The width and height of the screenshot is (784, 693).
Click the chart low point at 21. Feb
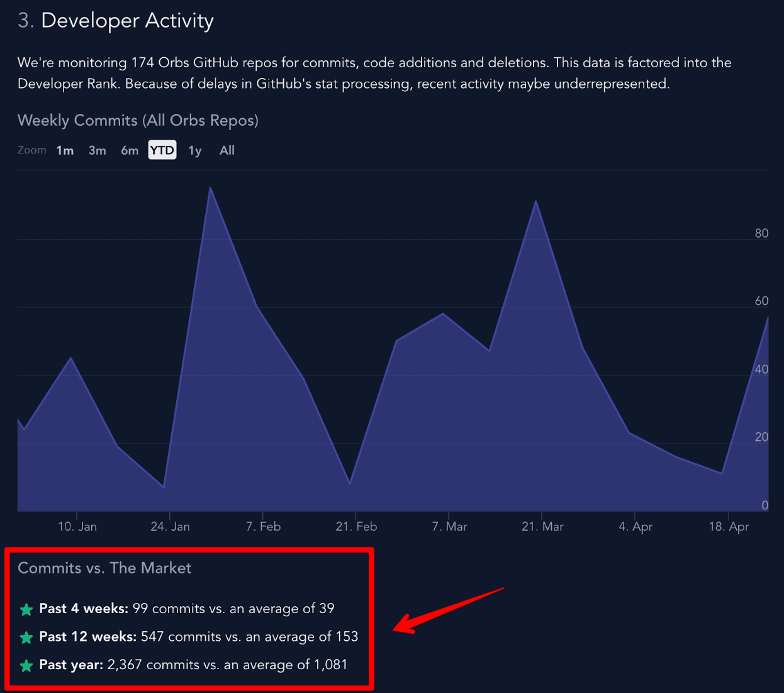[x=350, y=484]
